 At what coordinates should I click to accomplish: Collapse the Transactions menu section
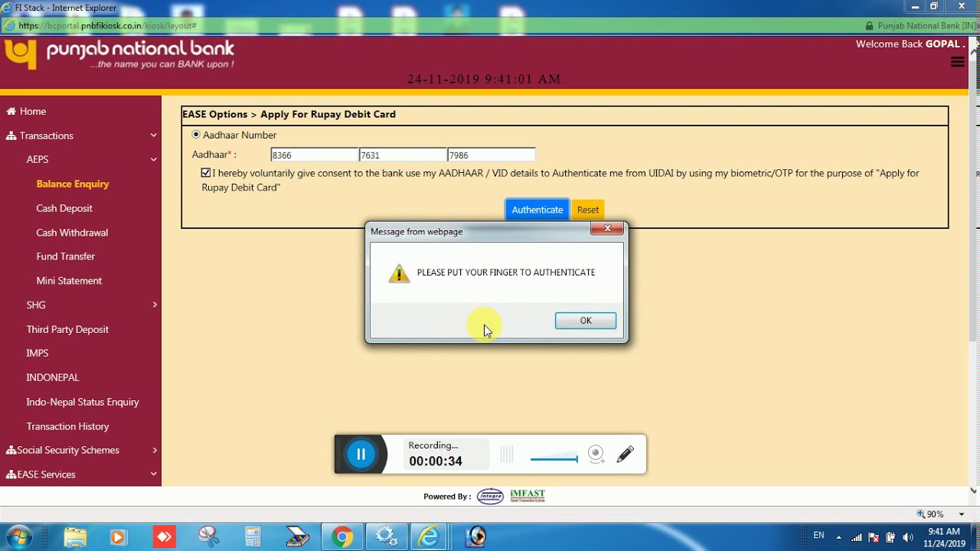point(80,135)
